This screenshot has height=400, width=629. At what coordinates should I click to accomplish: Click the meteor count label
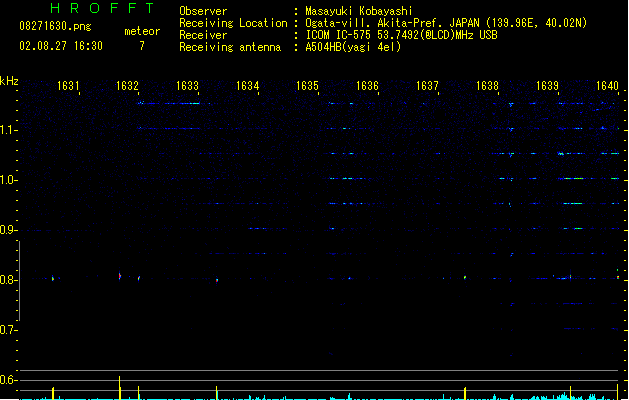142,31
